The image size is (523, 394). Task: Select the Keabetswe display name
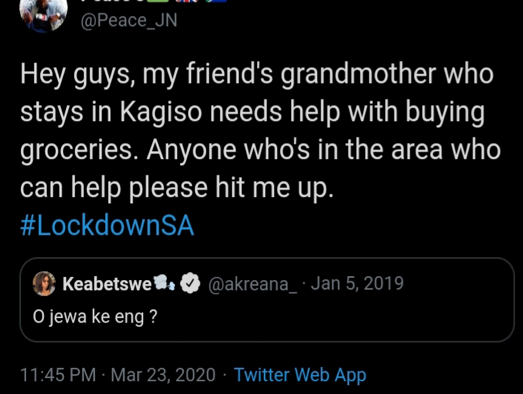coord(107,284)
